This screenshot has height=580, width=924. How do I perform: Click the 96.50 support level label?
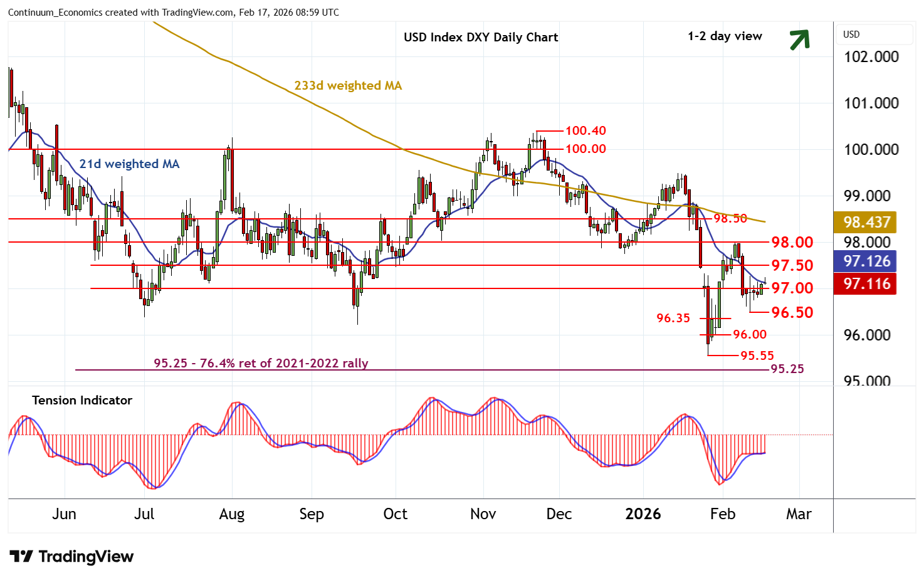[x=792, y=312]
